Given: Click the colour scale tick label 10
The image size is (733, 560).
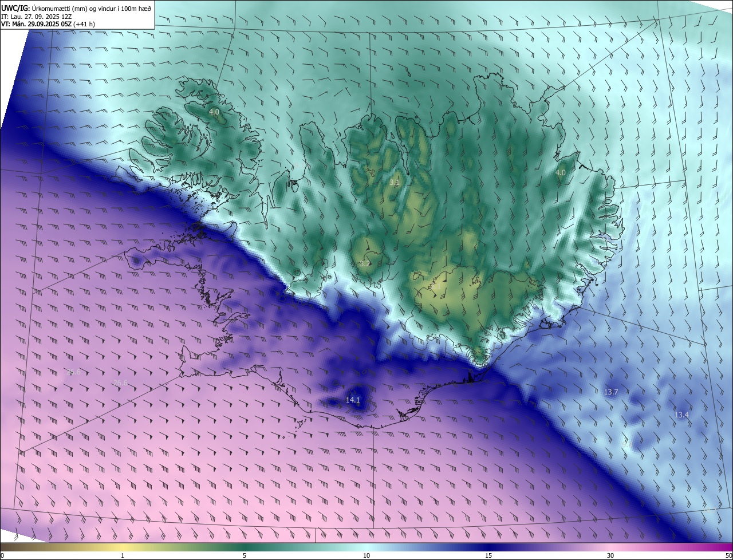Looking at the screenshot, I should [366, 555].
